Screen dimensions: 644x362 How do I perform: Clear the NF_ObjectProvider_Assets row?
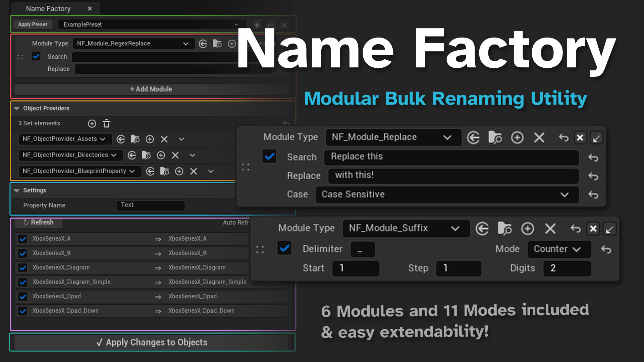pos(164,139)
